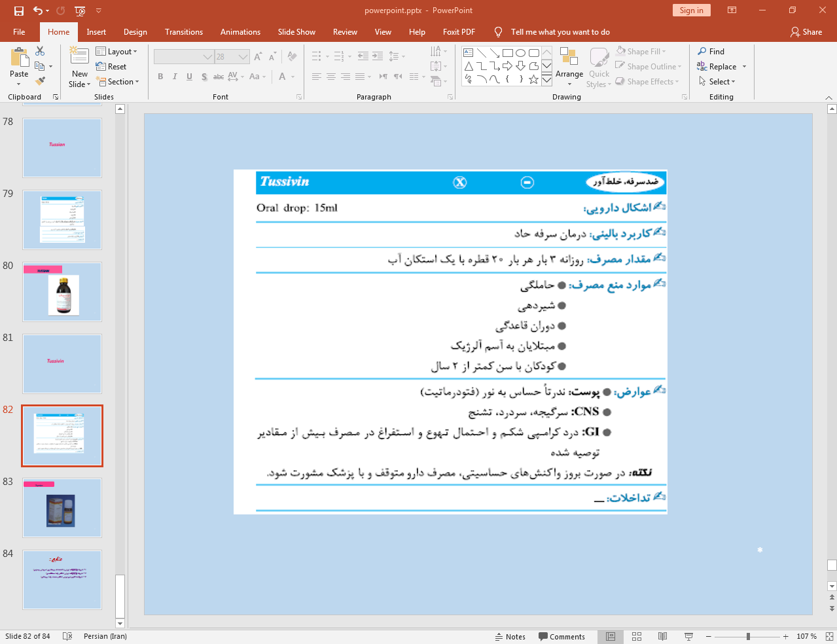Justify text in Paragraph group
The width and height of the screenshot is (837, 644).
(360, 77)
